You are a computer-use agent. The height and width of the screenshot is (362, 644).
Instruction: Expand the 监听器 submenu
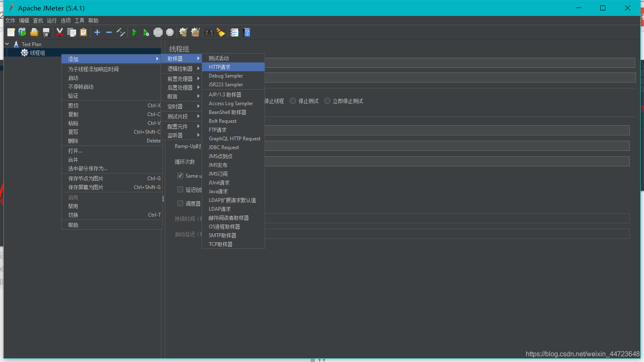point(182,135)
